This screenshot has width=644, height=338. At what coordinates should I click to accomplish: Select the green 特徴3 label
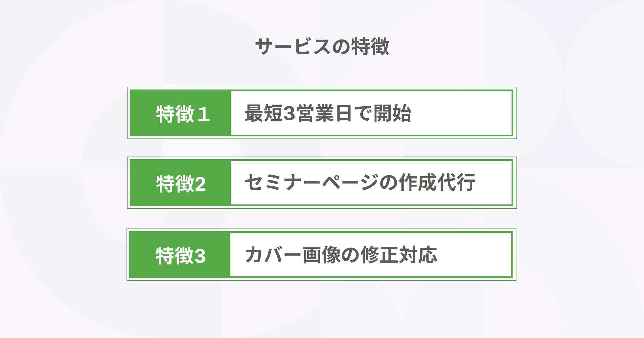[180, 254]
